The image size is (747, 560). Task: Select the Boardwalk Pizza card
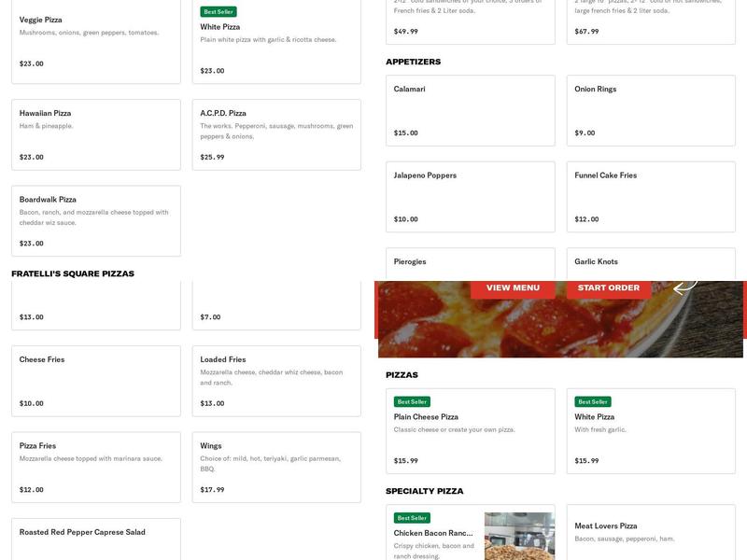click(93, 219)
